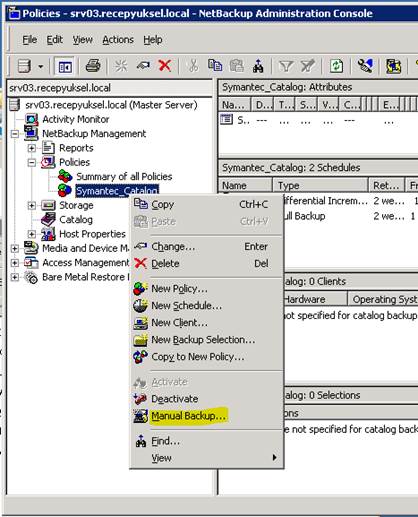Open the View menu in menu bar
This screenshot has width=418, height=517.
point(83,40)
